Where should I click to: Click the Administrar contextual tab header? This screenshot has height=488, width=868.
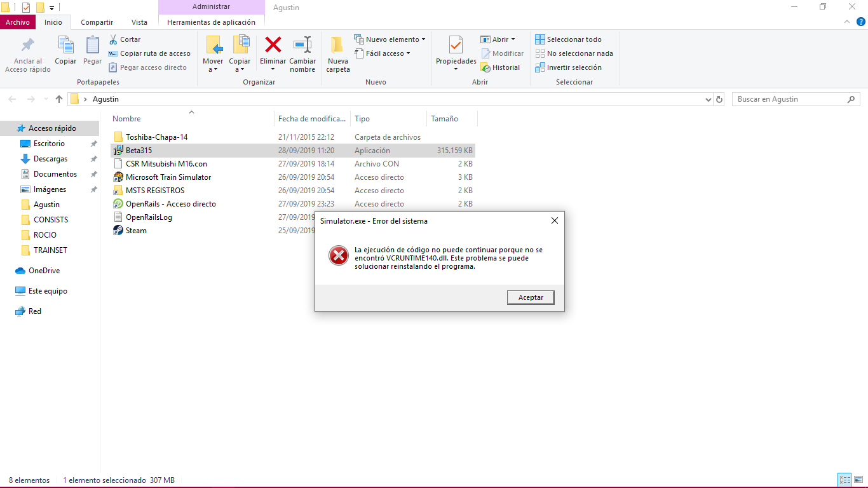tap(212, 7)
